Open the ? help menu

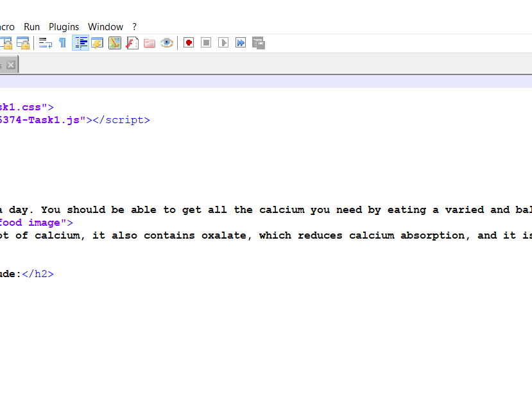tap(134, 27)
